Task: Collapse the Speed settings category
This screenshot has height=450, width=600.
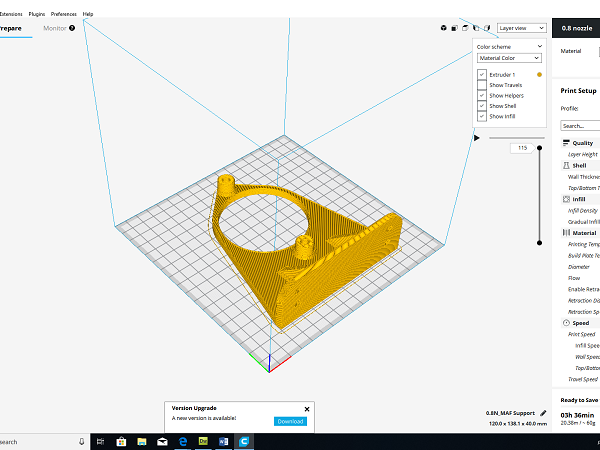Action: [x=580, y=323]
